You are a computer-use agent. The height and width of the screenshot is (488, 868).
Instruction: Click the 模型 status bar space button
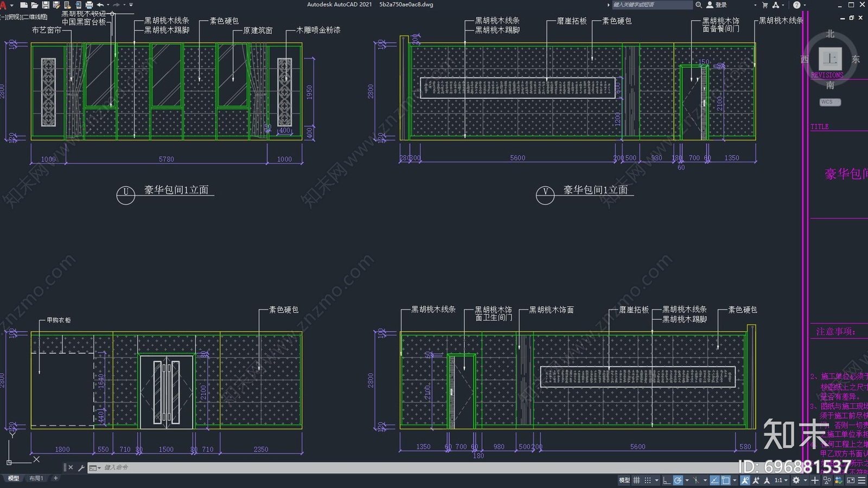(x=624, y=480)
